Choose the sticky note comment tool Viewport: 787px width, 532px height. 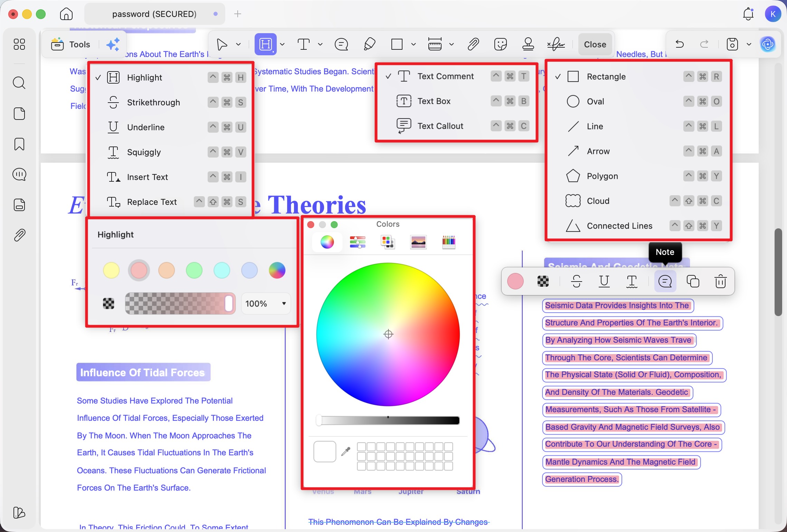point(341,44)
